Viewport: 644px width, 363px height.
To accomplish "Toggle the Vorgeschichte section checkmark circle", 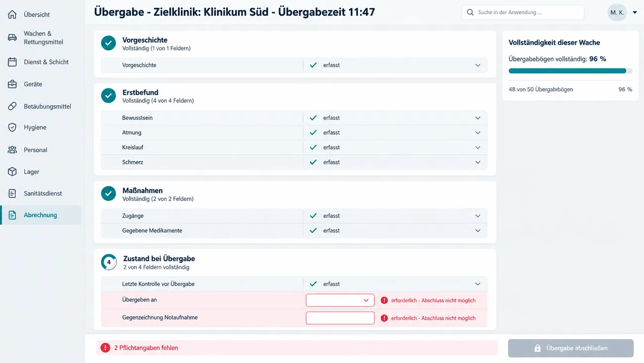I will click(x=108, y=43).
